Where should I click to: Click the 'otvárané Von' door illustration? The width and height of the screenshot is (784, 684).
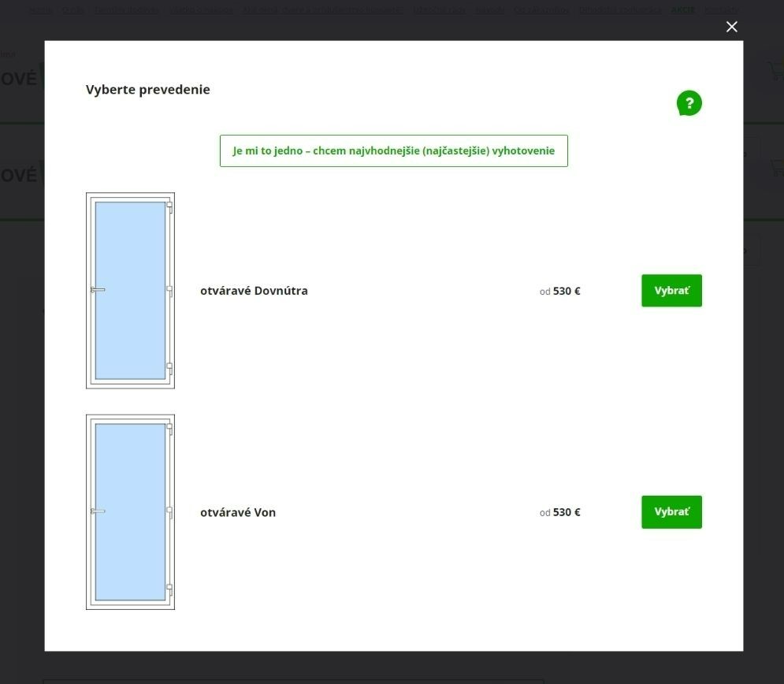point(130,512)
